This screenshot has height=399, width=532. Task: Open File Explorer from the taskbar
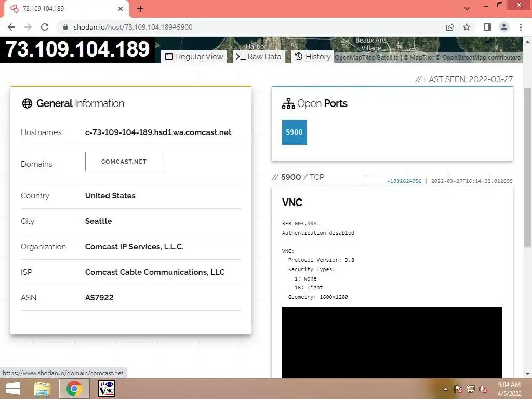point(42,389)
